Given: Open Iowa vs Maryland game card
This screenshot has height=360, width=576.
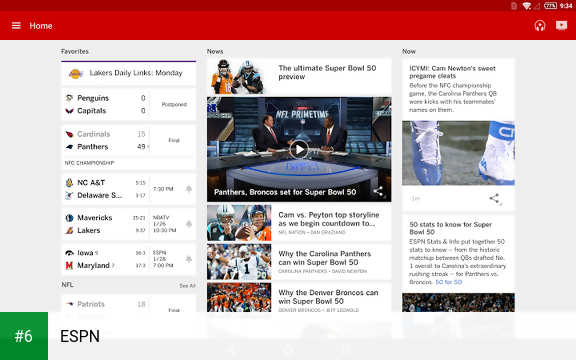Looking at the screenshot, I should (x=129, y=259).
